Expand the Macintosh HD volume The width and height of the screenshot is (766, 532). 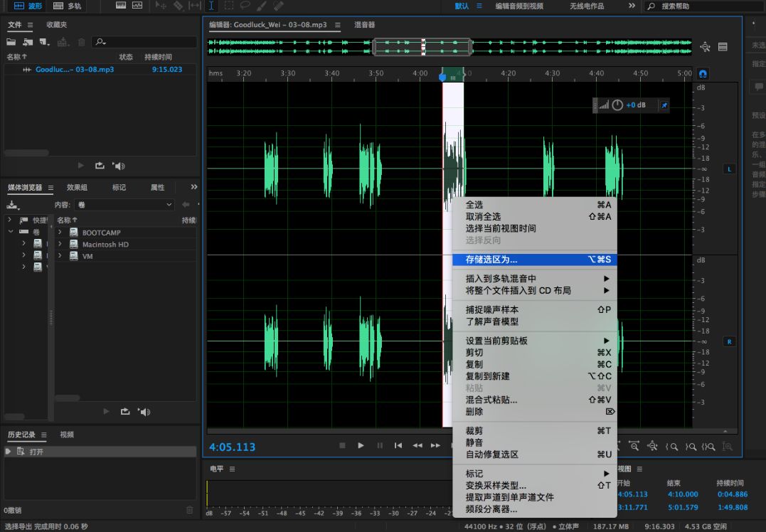point(60,245)
